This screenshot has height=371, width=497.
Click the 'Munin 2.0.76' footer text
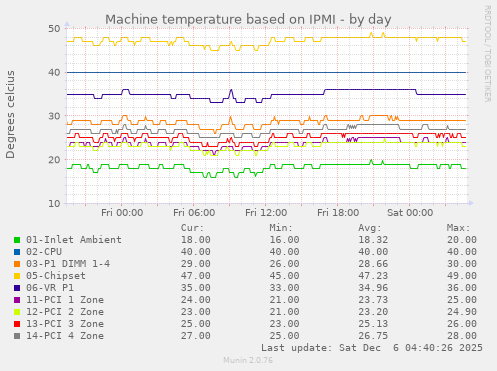248,360
